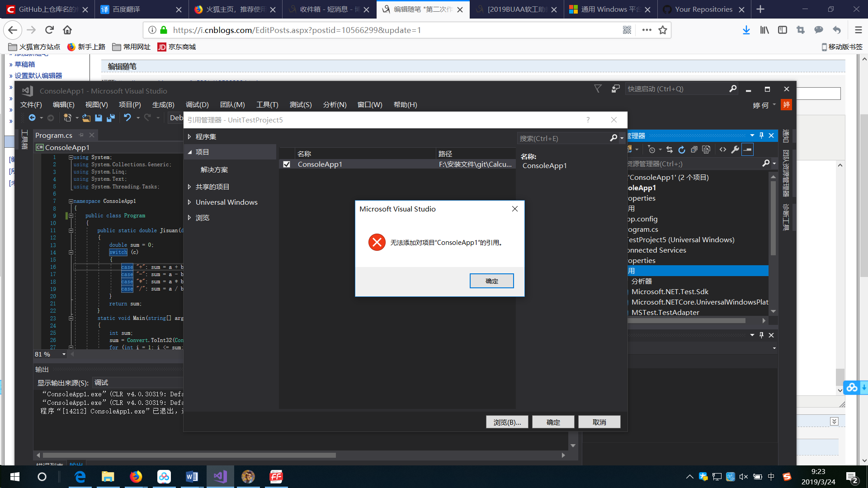Click the Reference Manager help question mark
Image resolution: width=868 pixels, height=488 pixels.
[x=588, y=120]
